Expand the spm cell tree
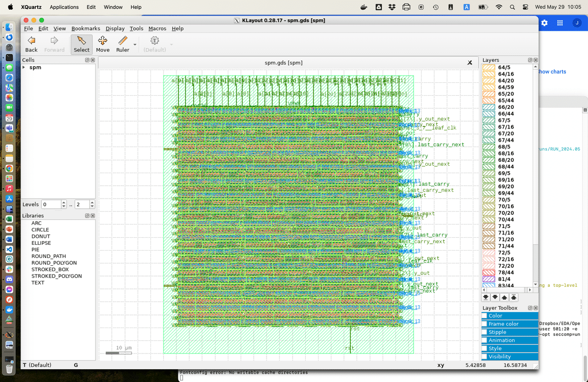The width and height of the screenshot is (588, 382). click(24, 68)
